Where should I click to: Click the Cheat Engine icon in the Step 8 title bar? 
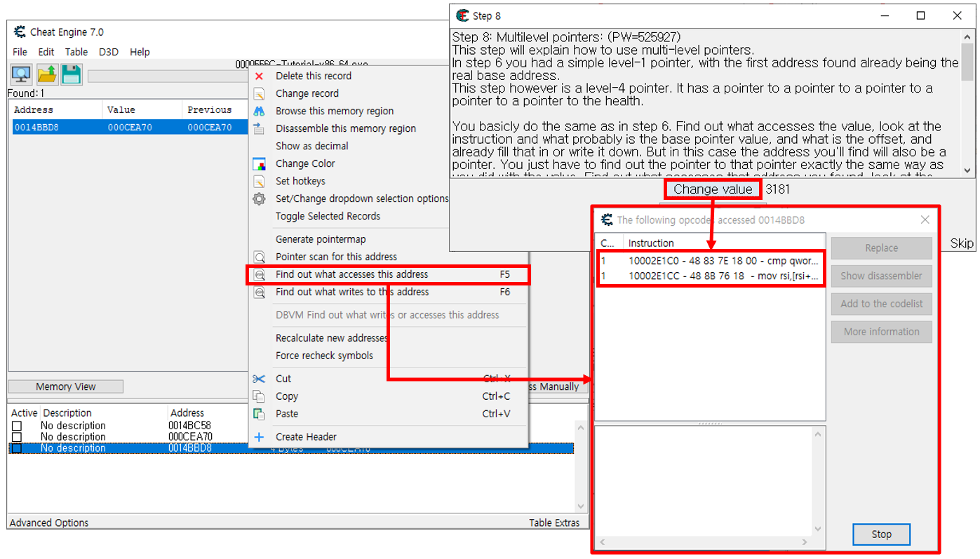[462, 15]
